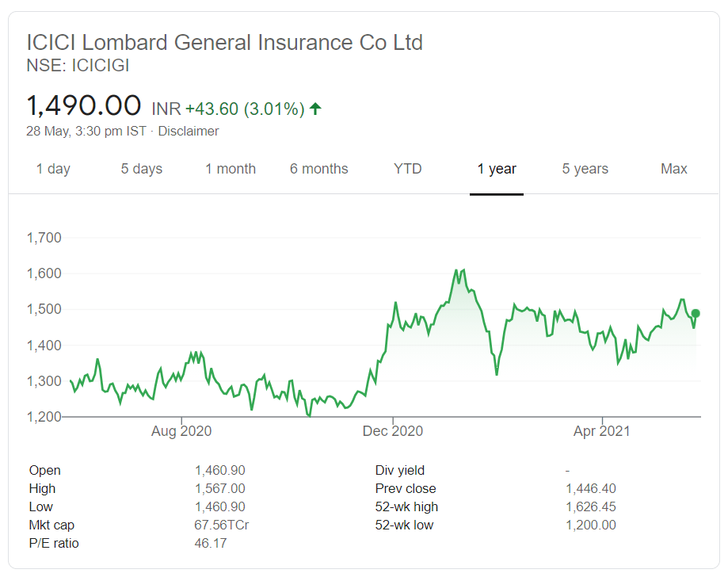Click the NSE: ICICIGI ticker text
This screenshot has width=728, height=577.
78,66
